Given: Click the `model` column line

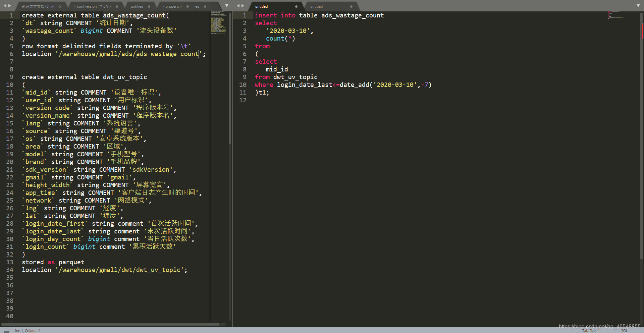Looking at the screenshot, I should point(83,154).
